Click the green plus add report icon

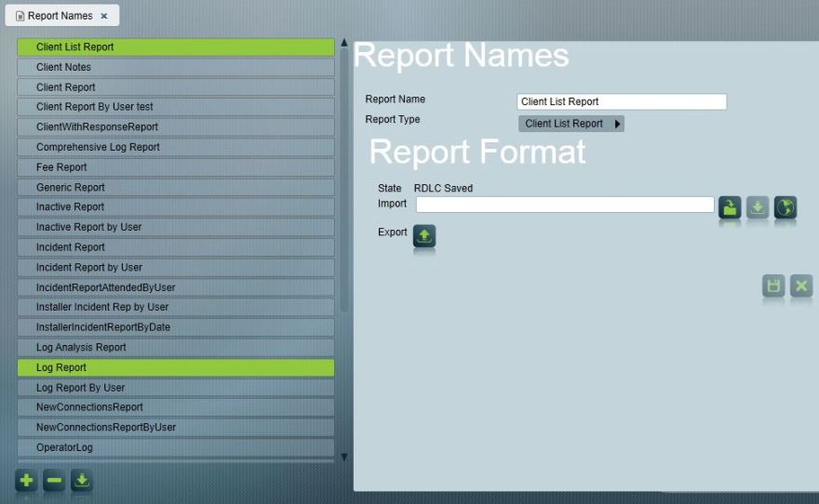(26, 480)
